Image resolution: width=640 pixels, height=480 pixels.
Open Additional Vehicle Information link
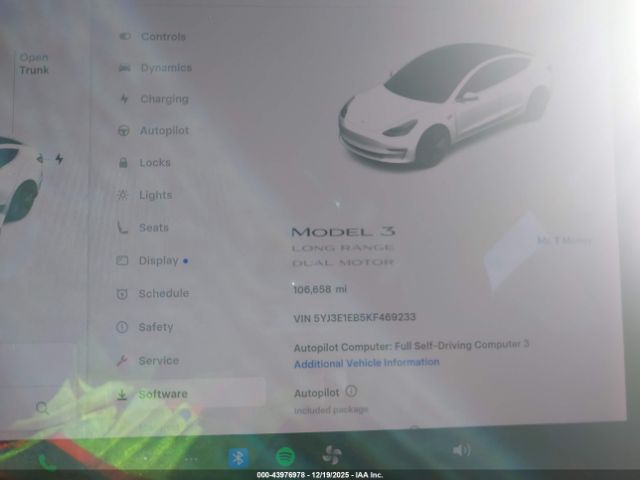367,363
